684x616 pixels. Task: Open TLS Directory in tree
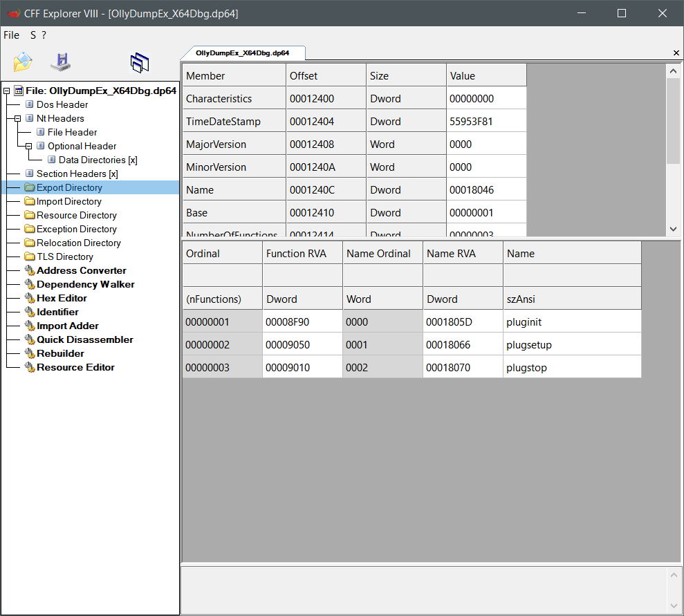(64, 256)
